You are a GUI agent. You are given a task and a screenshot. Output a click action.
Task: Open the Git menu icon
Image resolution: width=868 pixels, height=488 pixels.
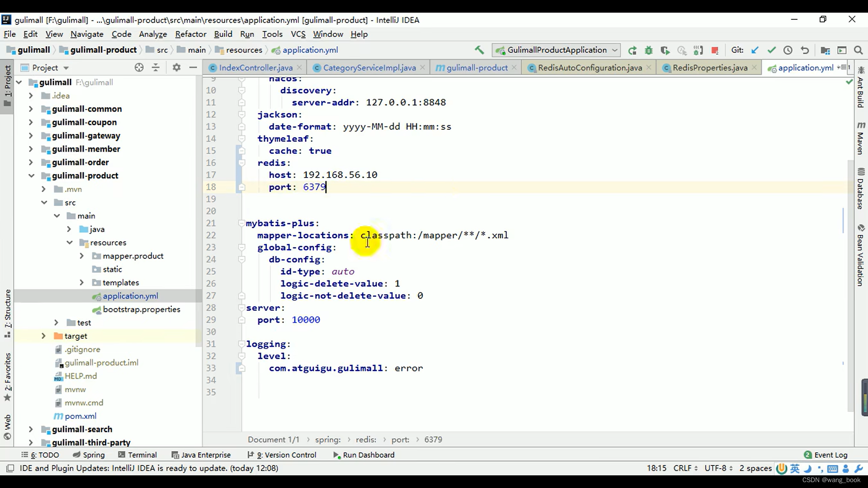tap(737, 50)
